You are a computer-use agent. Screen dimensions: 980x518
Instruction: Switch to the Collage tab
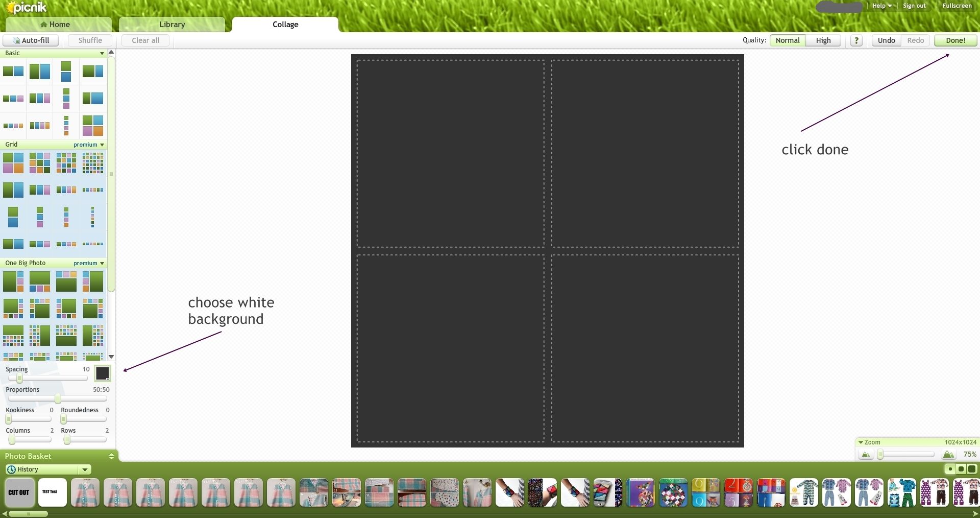285,25
